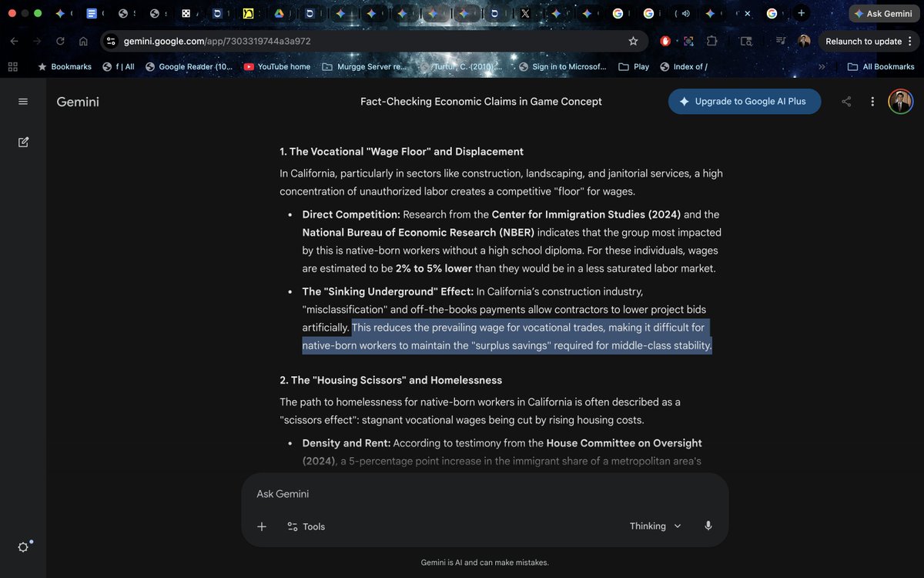Click Upgrade to Google AI Plus
The width and height of the screenshot is (924, 578).
pos(745,102)
